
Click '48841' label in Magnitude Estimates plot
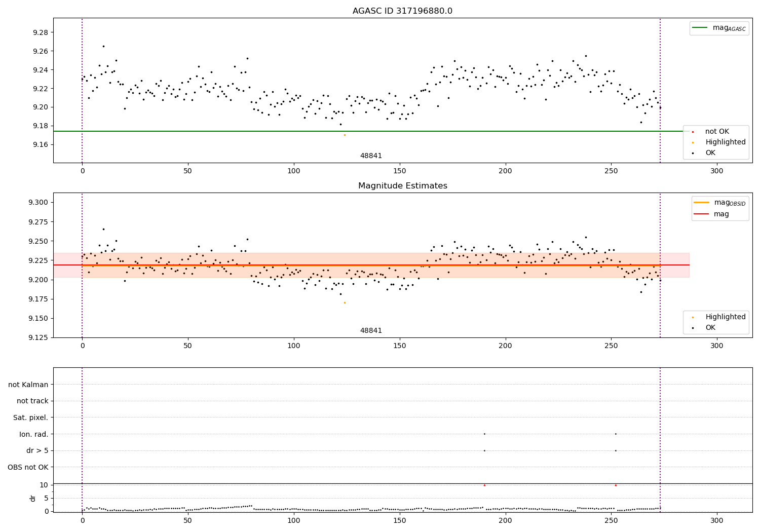coord(371,331)
